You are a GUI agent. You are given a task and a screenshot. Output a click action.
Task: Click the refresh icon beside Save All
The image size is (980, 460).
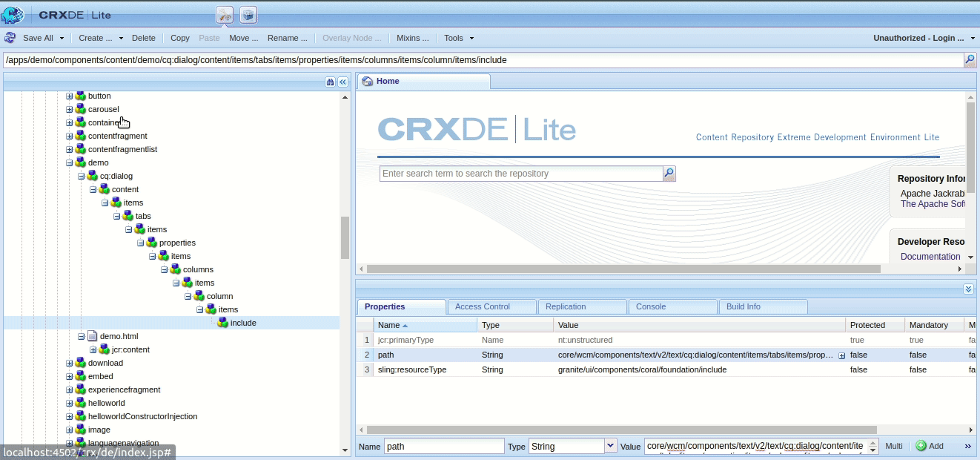10,38
